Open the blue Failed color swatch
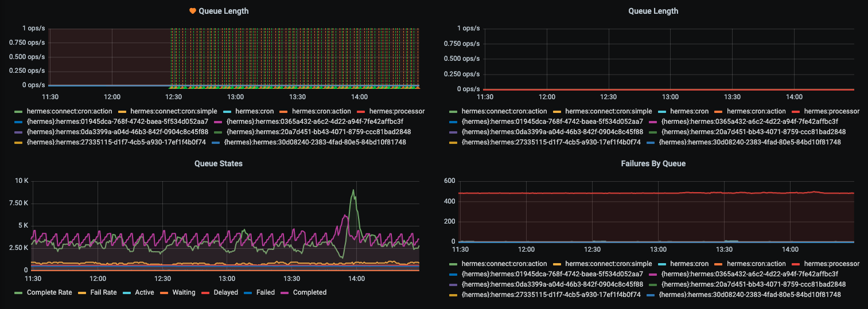This screenshot has width=868, height=309. tap(248, 293)
